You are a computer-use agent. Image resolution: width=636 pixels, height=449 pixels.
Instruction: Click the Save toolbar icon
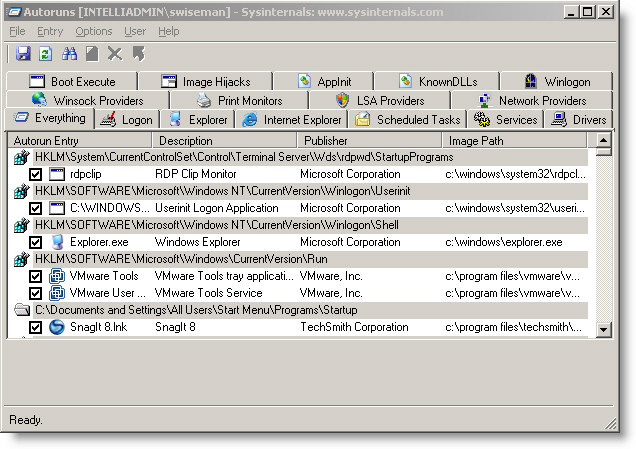coord(23,54)
